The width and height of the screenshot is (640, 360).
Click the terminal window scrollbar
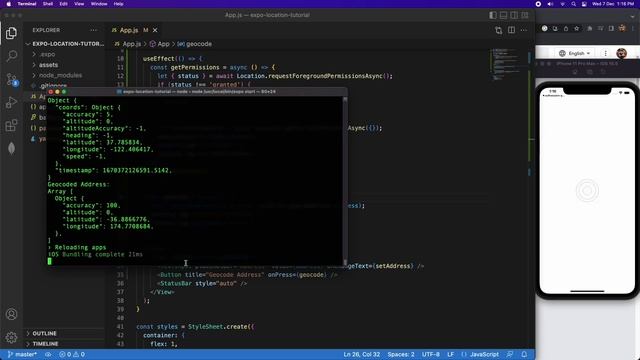coord(345,180)
